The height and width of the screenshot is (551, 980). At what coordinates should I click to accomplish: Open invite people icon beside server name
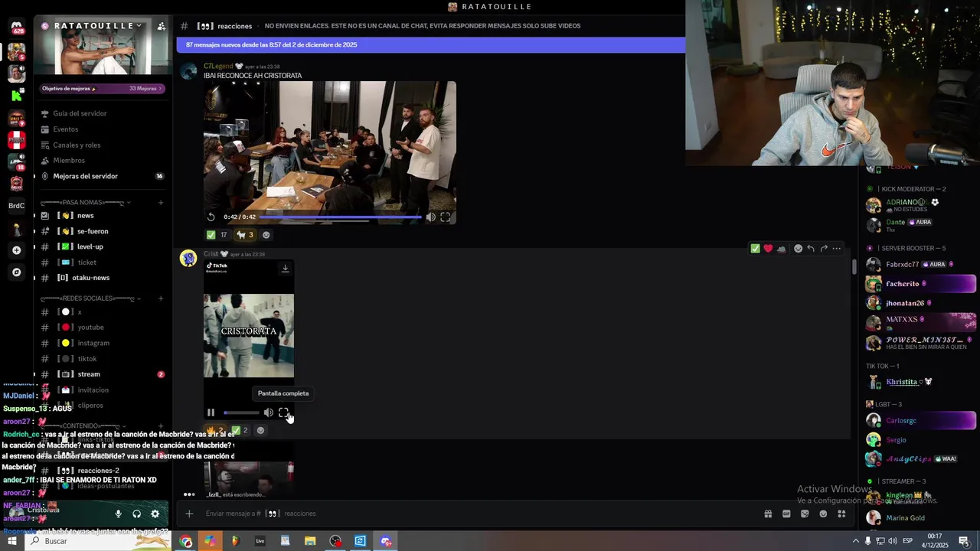coord(161,25)
